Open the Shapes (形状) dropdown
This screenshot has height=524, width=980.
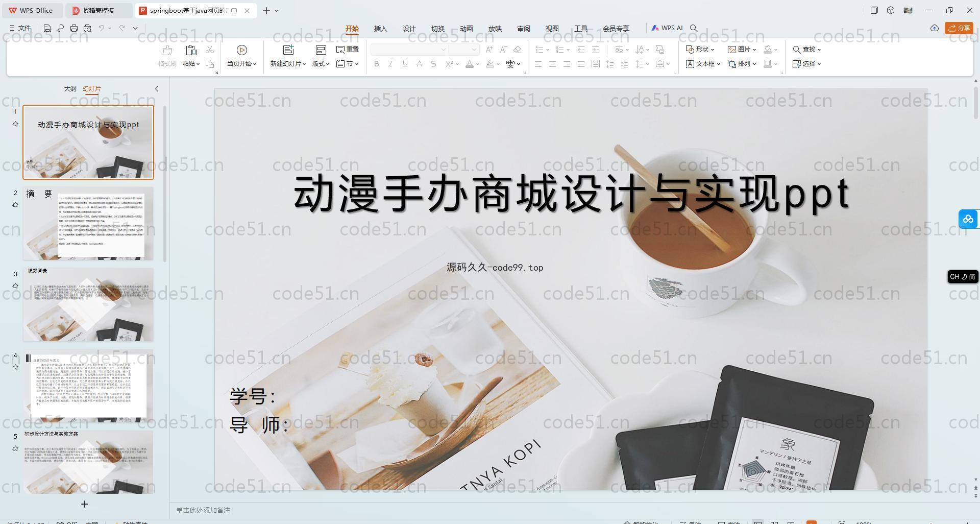[x=700, y=50]
